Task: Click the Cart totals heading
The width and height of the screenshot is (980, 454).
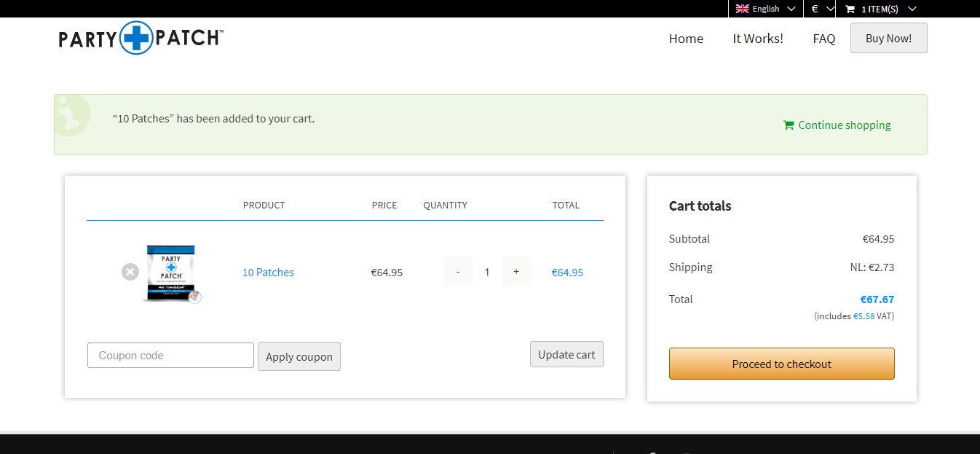Action: (x=700, y=206)
